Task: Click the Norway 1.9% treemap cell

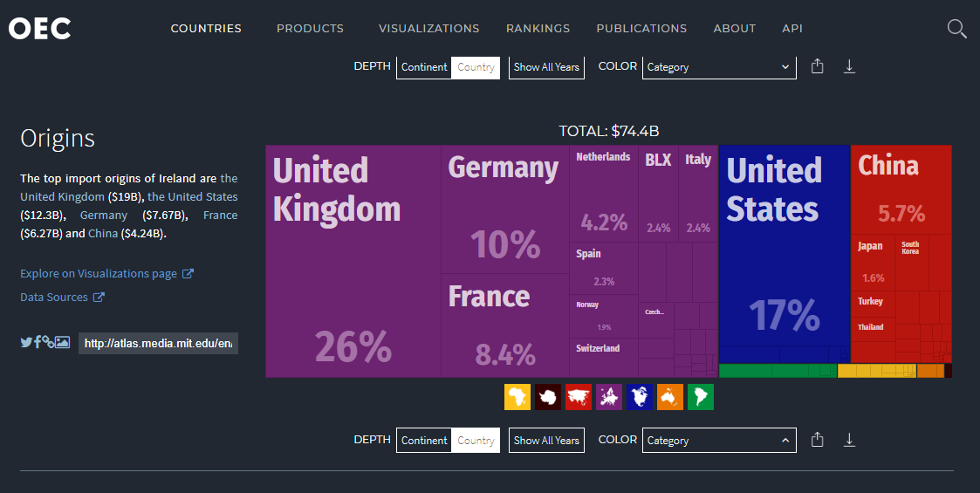Action: (604, 316)
